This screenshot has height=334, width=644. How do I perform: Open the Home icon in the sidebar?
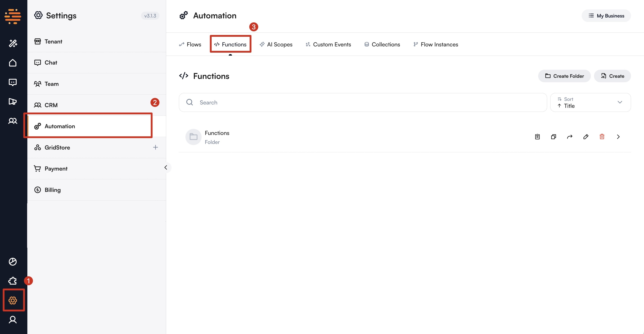pos(13,63)
